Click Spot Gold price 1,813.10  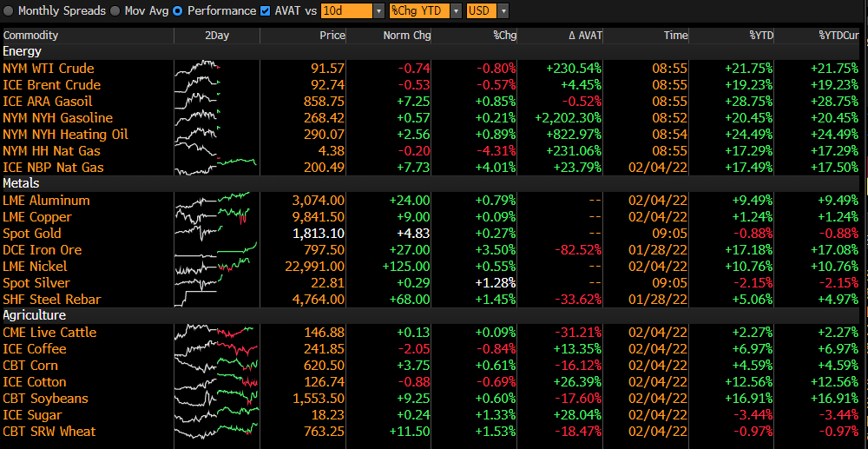point(320,233)
